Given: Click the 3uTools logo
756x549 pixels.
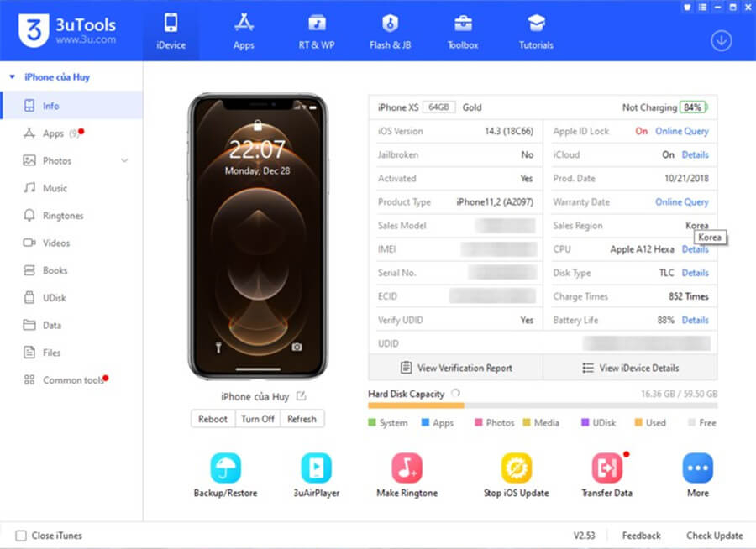Looking at the screenshot, I should pos(67,30).
